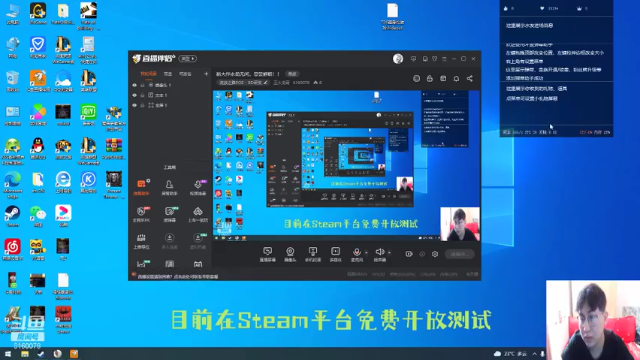Viewport: 640px width, 360px height.
Task: Mute the microphone in bottom toolbar
Action: [357, 254]
